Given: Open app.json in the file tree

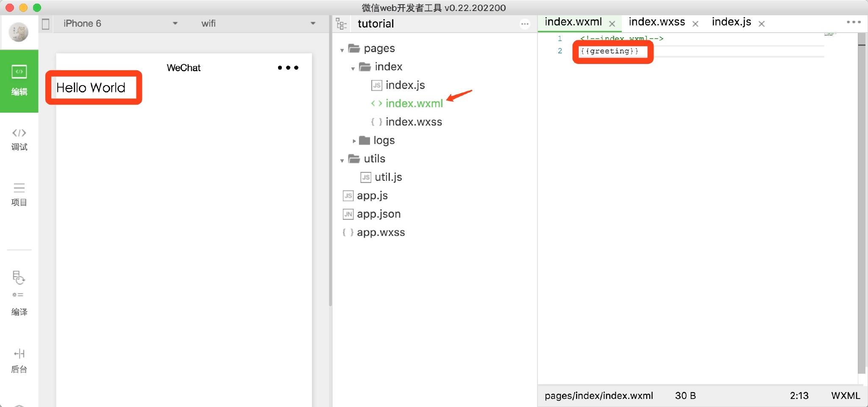Looking at the screenshot, I should click(x=378, y=214).
